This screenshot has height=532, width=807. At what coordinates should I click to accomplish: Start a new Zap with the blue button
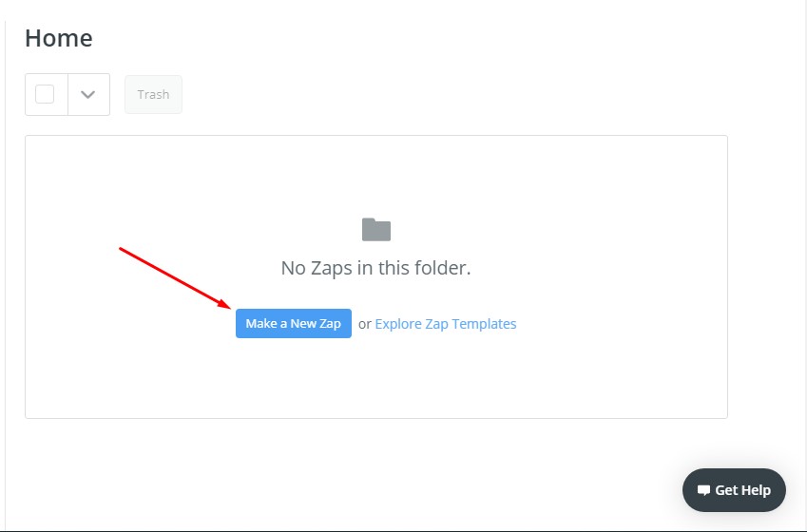coord(294,324)
